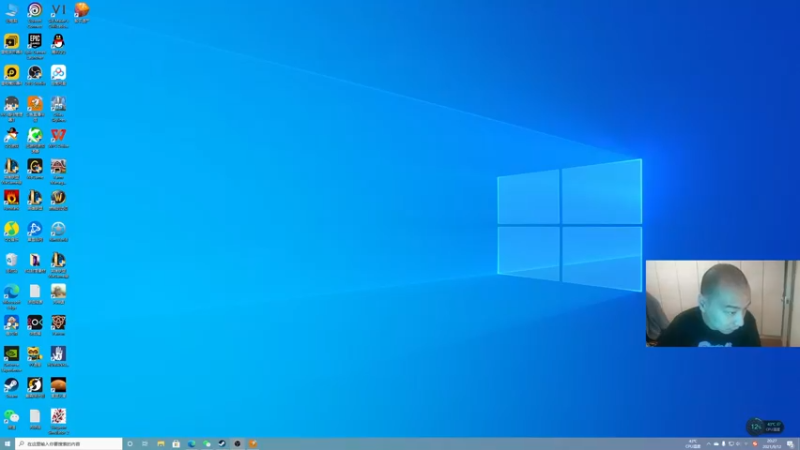Focus the taskbar search box
This screenshot has width=800, height=450.
click(x=69, y=444)
